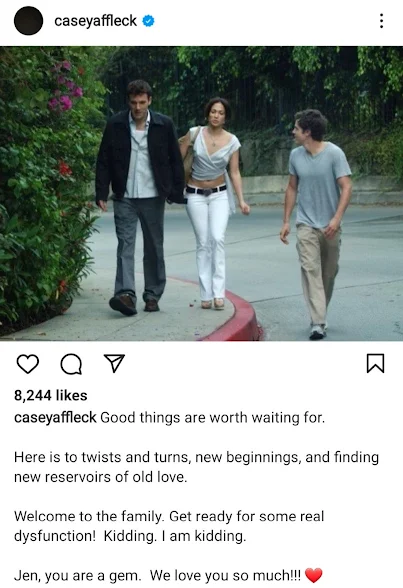Viewport: 403px width, 588px height.
Task: Visit caseyaffleck username in the post header
Action: tap(96, 21)
